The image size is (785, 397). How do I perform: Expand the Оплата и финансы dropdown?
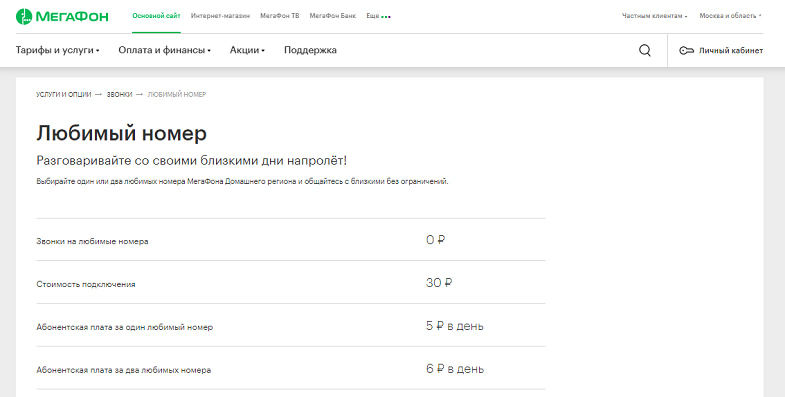coord(165,50)
